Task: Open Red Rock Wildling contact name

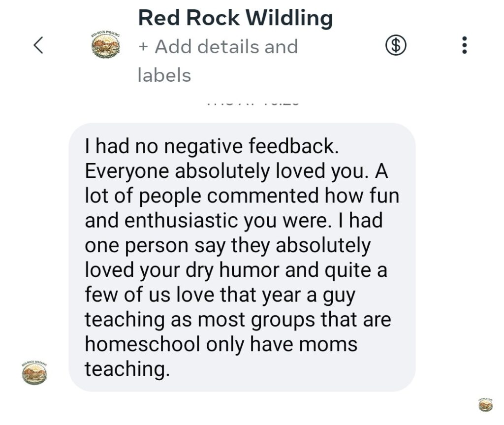Action: point(235,18)
